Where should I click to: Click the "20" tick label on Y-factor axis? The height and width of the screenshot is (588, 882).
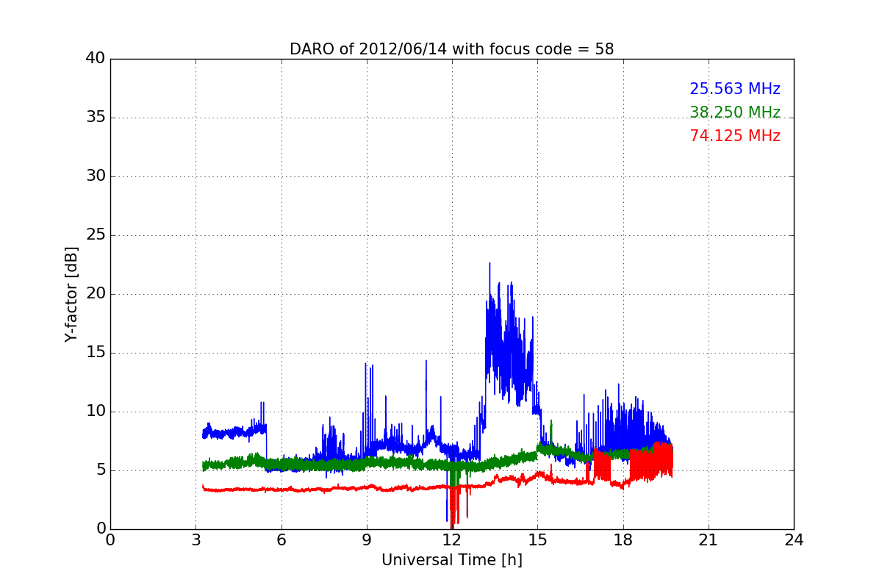(x=96, y=294)
